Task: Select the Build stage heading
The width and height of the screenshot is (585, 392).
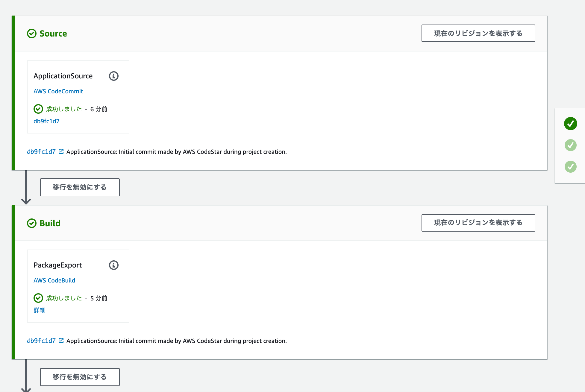Action: coord(50,223)
